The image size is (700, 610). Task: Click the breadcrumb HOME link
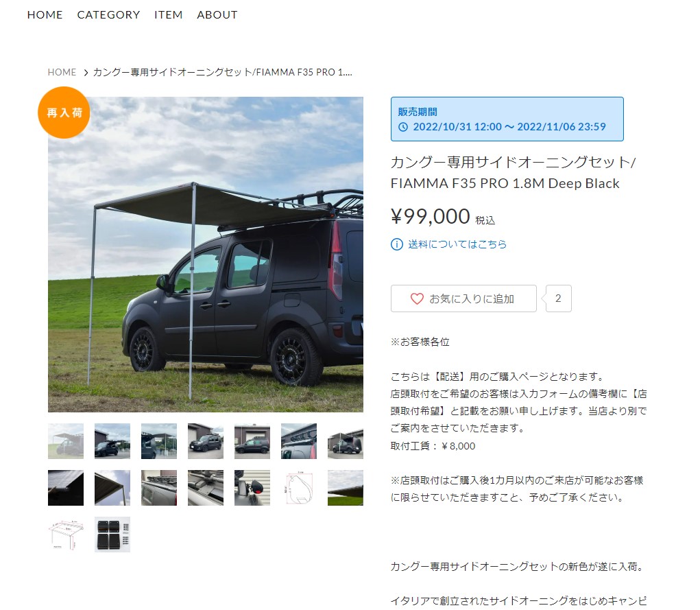62,73
